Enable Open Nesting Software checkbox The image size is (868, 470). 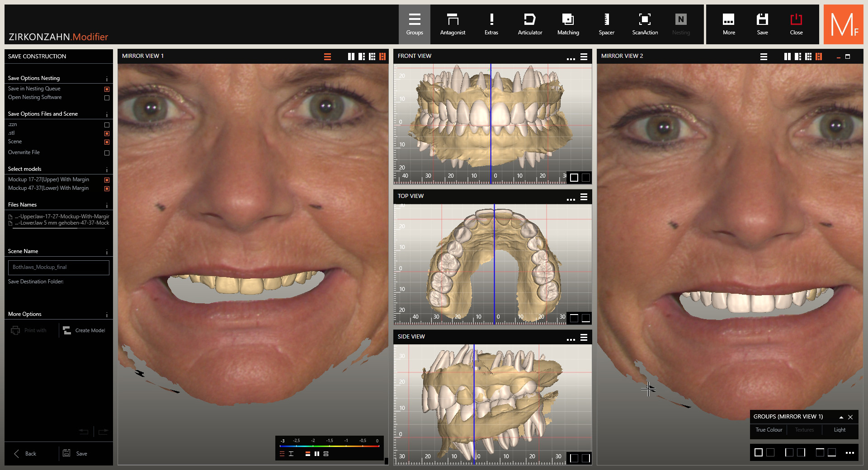coord(107,98)
